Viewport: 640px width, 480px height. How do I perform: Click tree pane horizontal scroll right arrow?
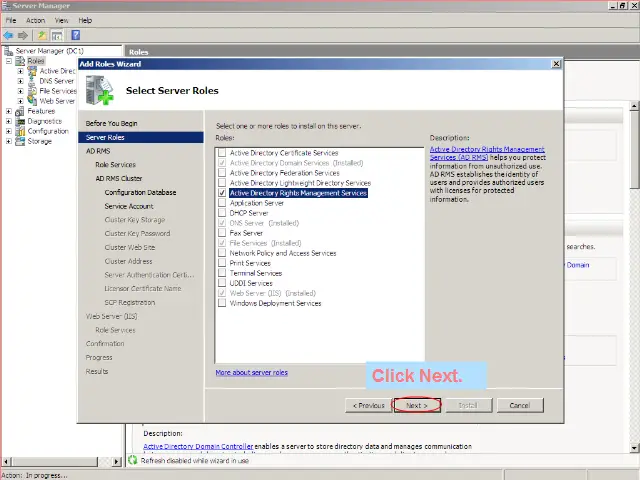pyautogui.click(x=117, y=462)
